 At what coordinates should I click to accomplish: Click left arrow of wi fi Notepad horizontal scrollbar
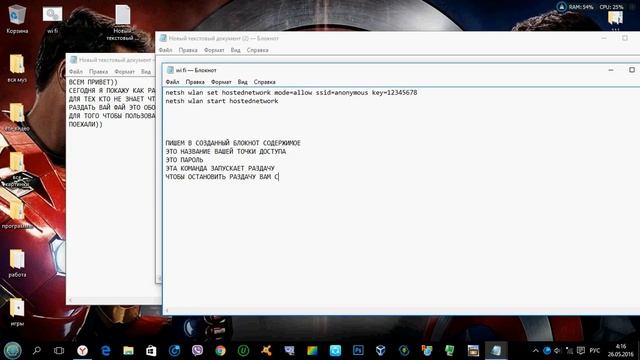[167, 311]
